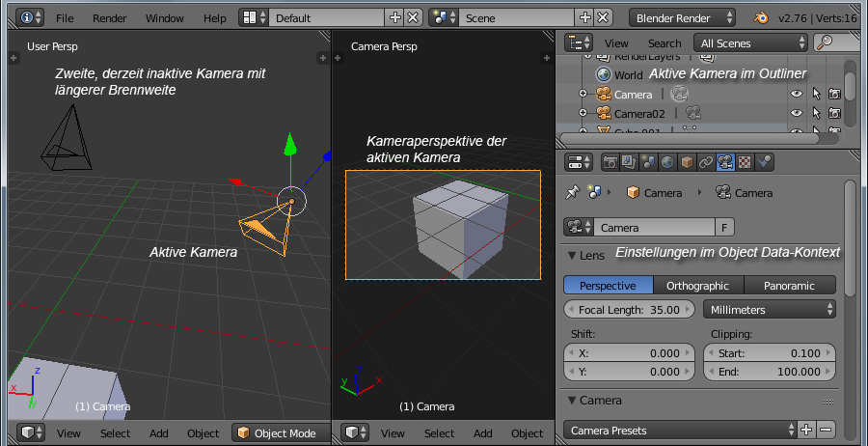Open the File menu
Screen dimensions: 868x446
(x=65, y=17)
